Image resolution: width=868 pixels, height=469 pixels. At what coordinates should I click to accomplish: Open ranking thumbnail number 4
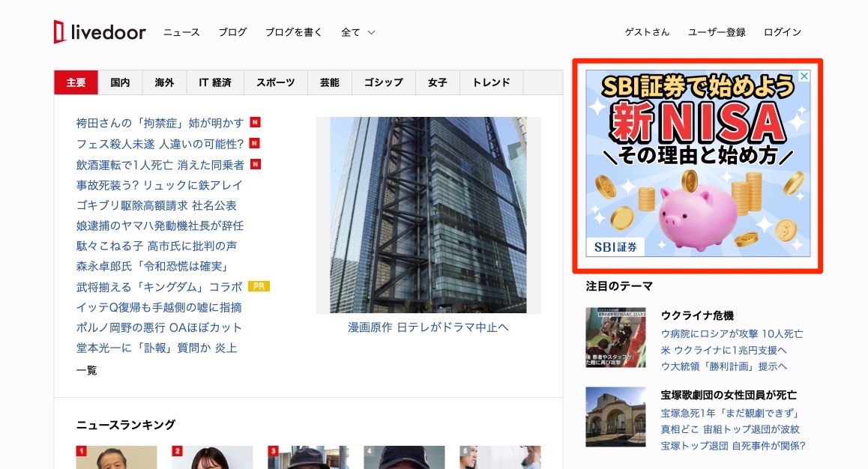tap(404, 457)
